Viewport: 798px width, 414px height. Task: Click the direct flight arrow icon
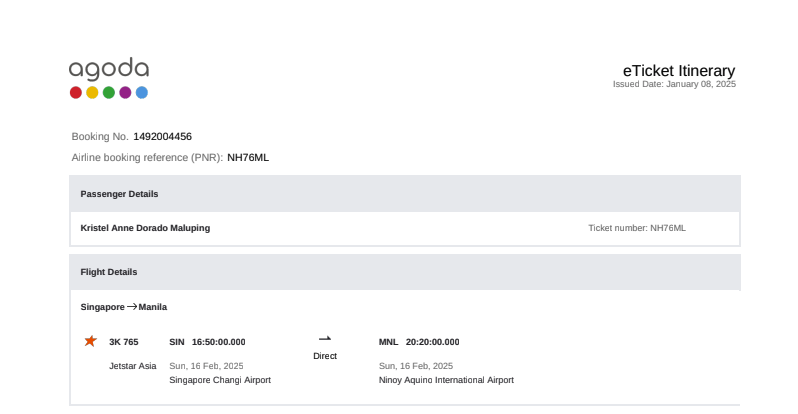pyautogui.click(x=325, y=340)
